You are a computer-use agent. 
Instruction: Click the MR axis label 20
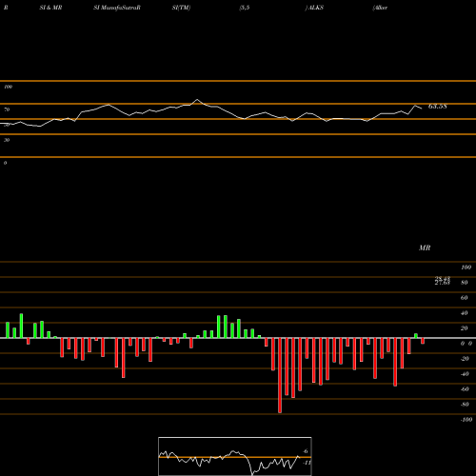[x=464, y=328]
